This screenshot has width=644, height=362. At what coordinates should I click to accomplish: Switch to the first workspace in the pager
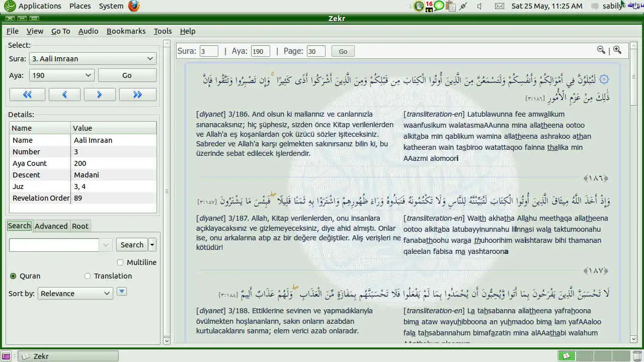click(x=566, y=356)
